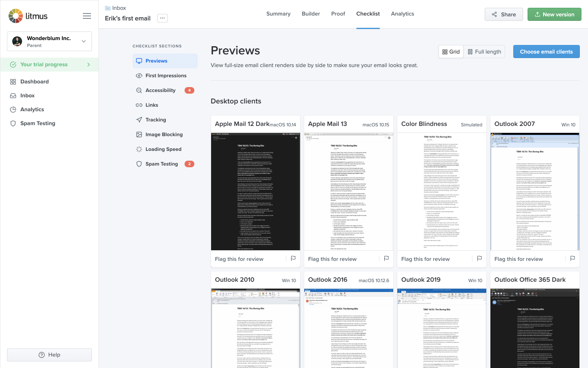Click the Inbox folder icon in breadcrumb
Screen dimensions: 588x368
point(108,8)
